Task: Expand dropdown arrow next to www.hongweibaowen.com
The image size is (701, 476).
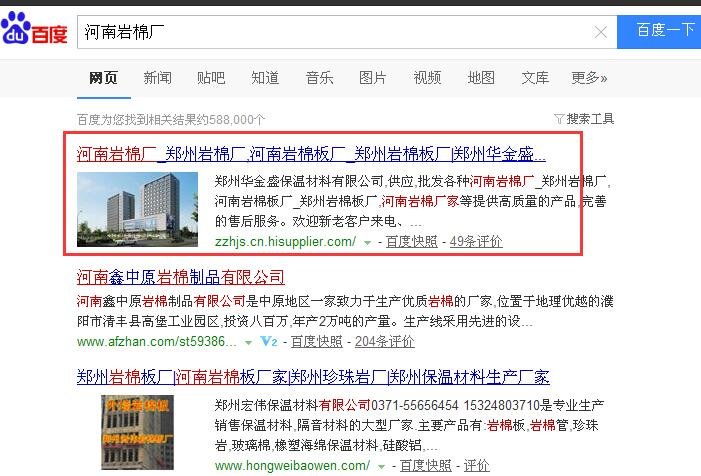Action: point(381,467)
